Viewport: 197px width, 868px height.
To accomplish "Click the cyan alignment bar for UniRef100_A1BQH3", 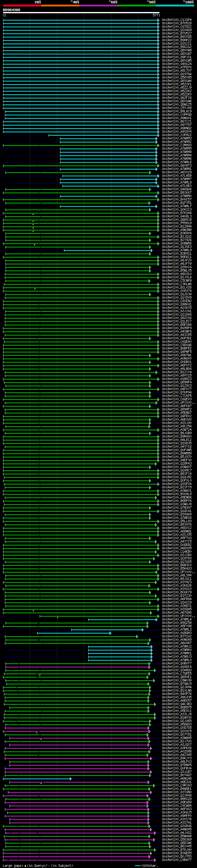I will (x=74, y=633).
